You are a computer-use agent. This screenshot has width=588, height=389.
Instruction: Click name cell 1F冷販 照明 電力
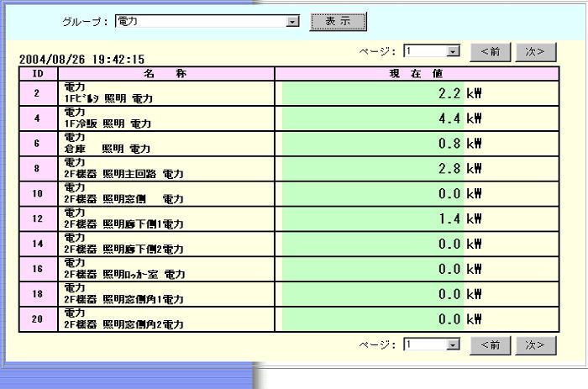click(x=166, y=118)
